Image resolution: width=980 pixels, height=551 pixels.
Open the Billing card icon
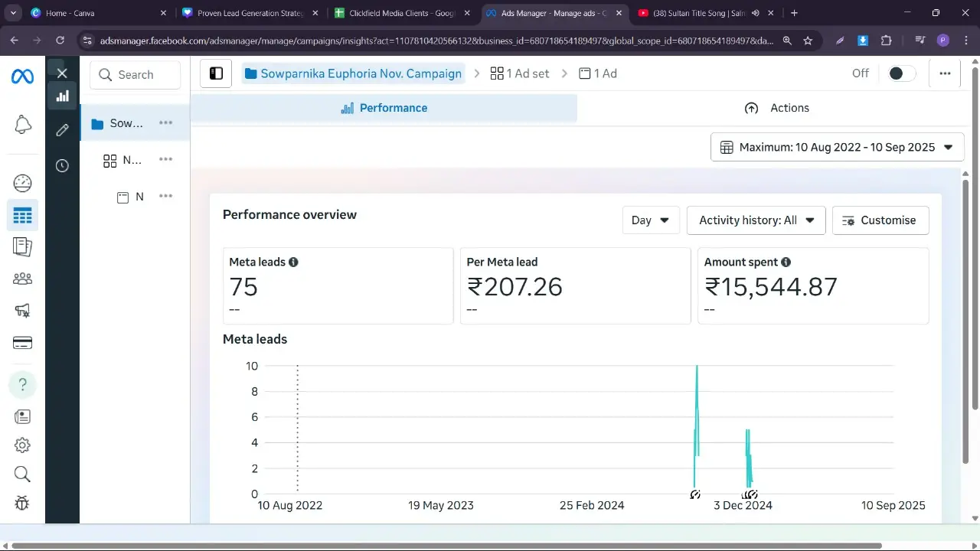[x=22, y=342]
